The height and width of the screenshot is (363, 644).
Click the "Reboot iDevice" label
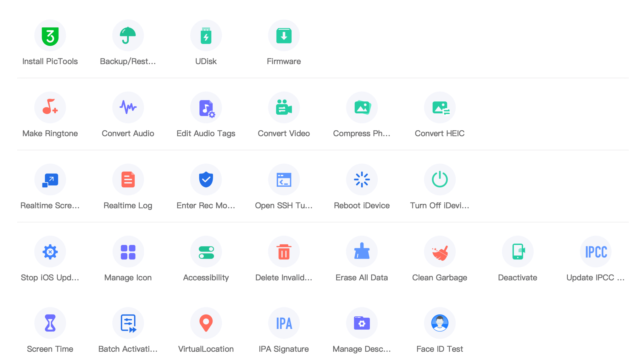click(x=362, y=206)
